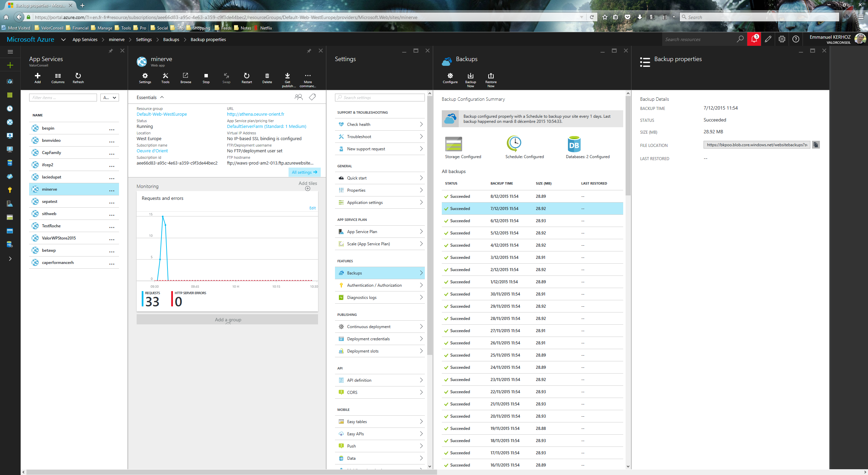The image size is (868, 475).
Task: Open the Microsoft Azure portal dropdown chevron
Action: pyautogui.click(x=63, y=40)
